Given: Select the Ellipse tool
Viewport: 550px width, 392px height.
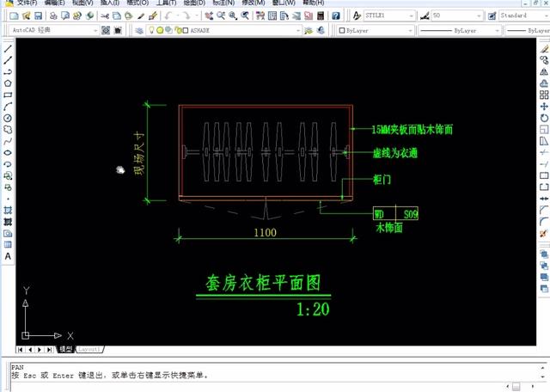Looking at the screenshot, I should coord(8,153).
